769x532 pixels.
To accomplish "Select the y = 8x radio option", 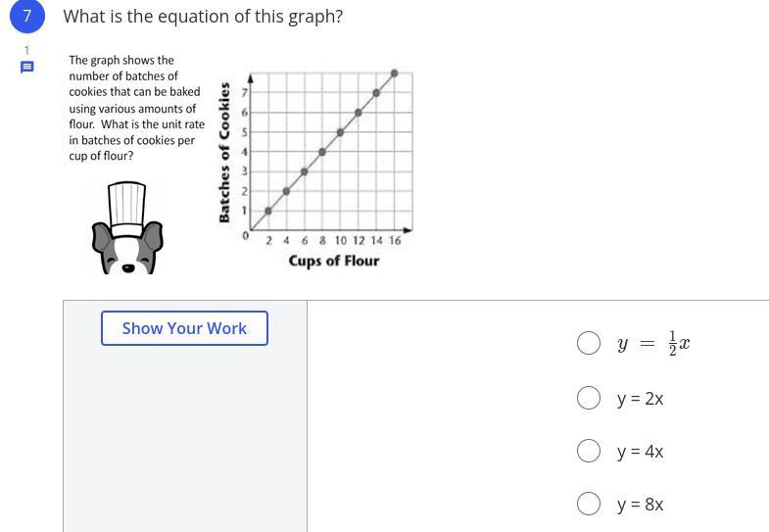I will [x=589, y=504].
